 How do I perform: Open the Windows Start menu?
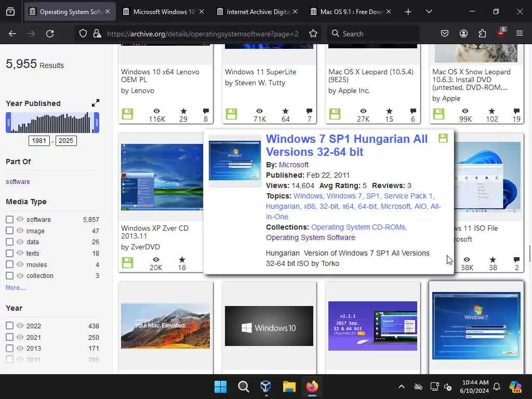click(220, 387)
